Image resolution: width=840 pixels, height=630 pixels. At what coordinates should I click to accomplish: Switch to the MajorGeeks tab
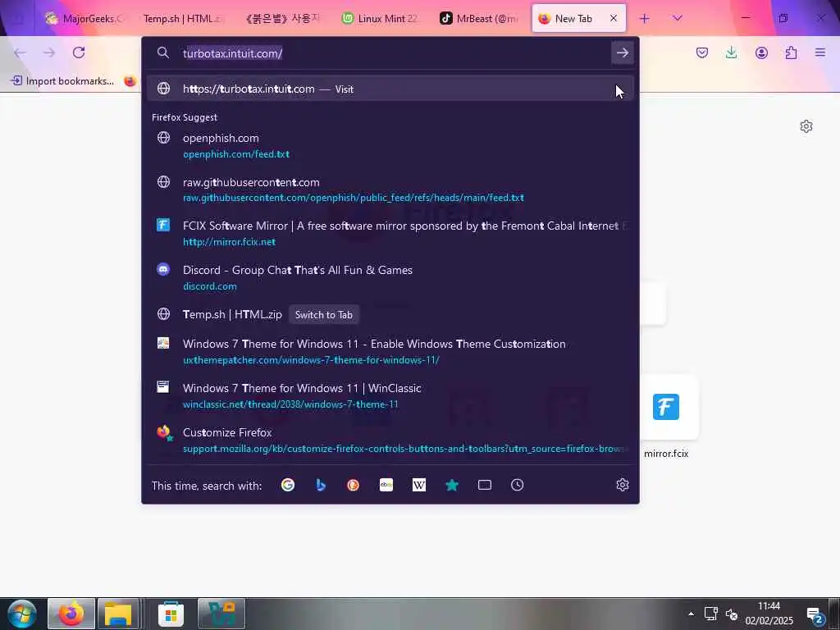[84, 18]
